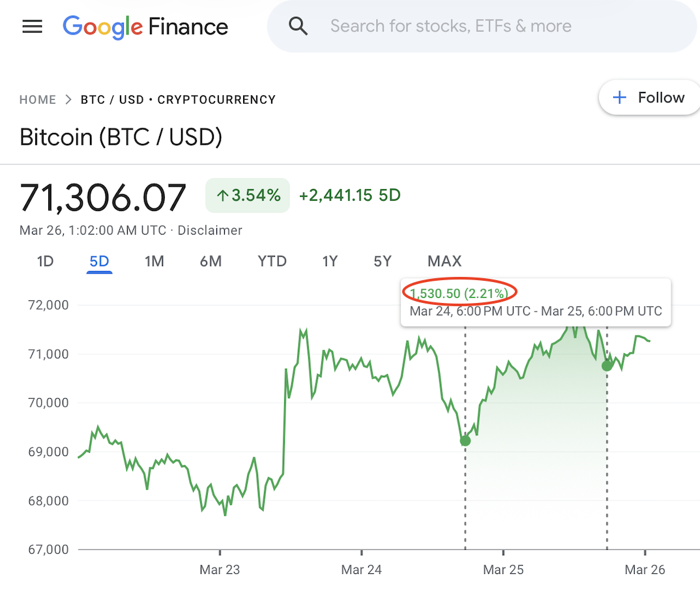Click the search magnifier icon
Image resolution: width=700 pixels, height=589 pixels.
(298, 26)
